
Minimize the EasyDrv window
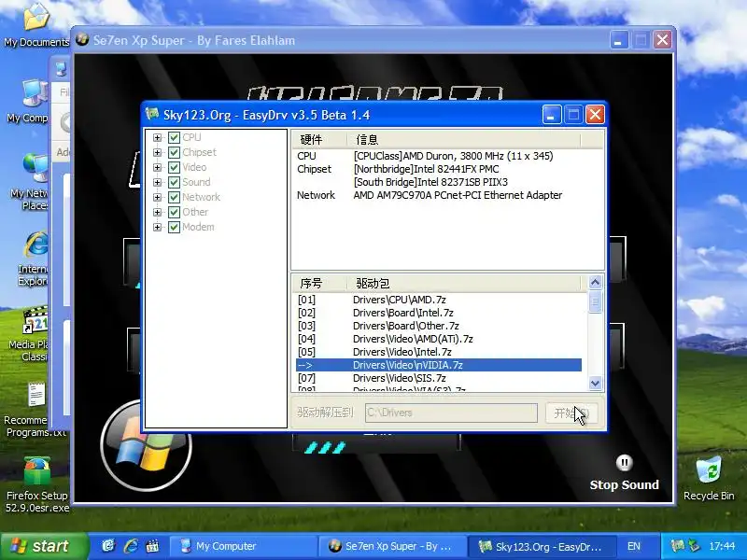pyautogui.click(x=551, y=115)
